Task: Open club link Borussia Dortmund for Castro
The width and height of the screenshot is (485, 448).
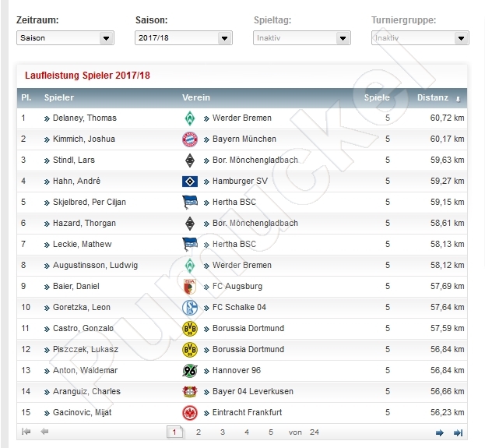Action: tap(248, 328)
